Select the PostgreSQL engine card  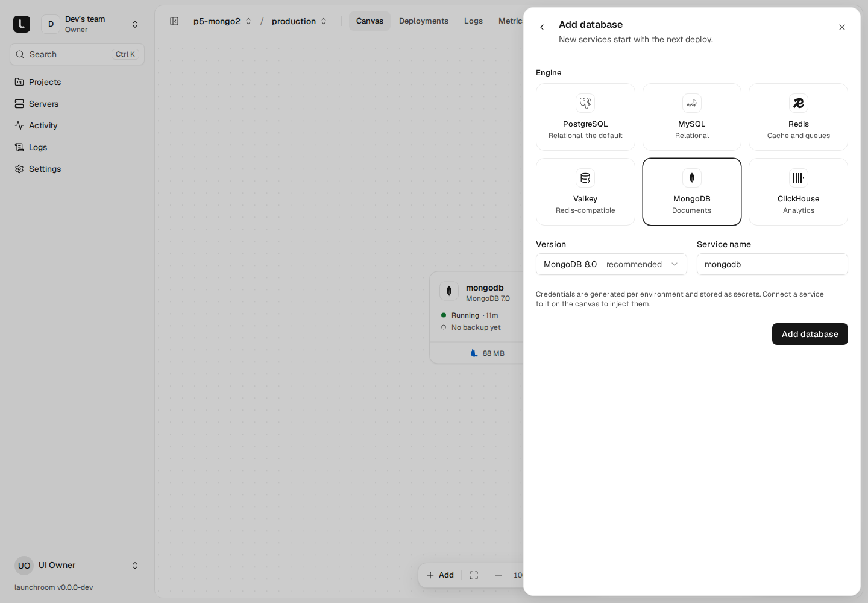pos(585,117)
